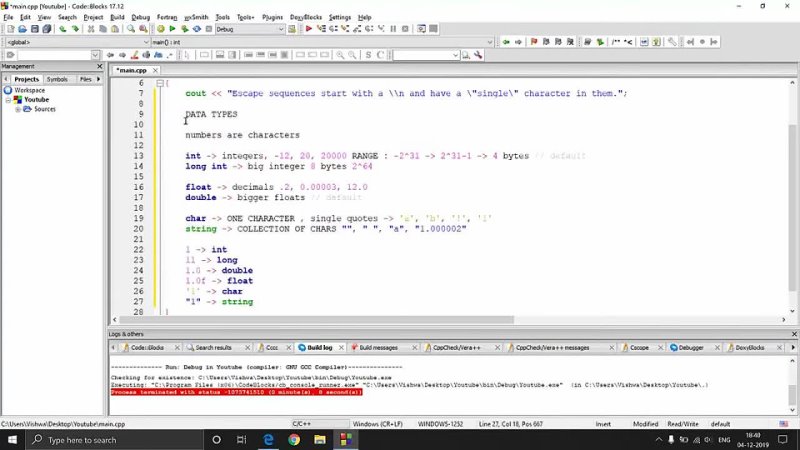Screen dimensions: 800x450
Task: Click the Replace icon next to Find
Action: (143, 29)
